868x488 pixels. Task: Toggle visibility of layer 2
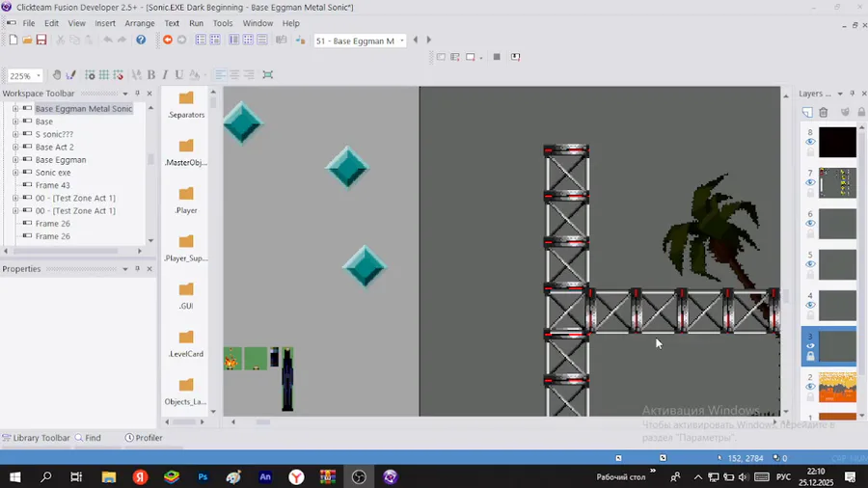pos(810,387)
